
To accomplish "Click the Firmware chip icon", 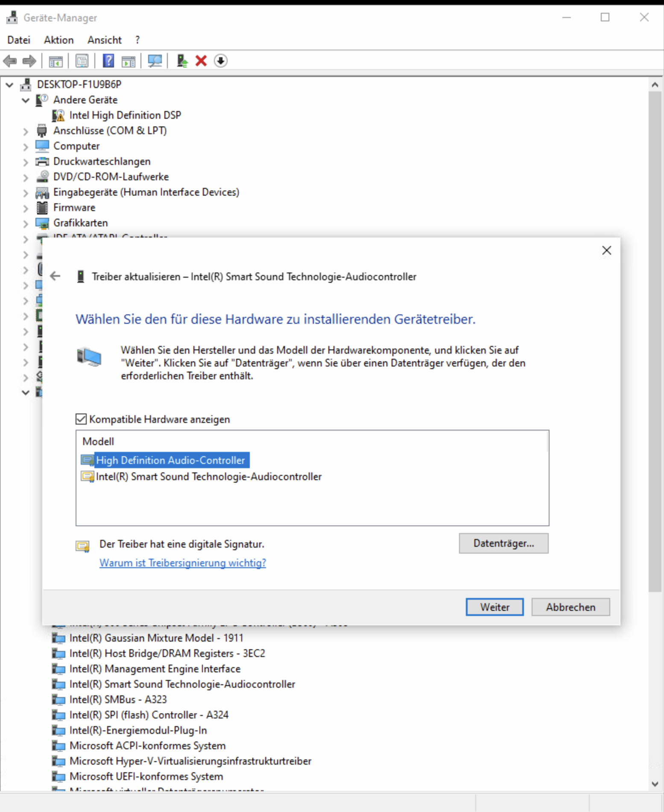I will [42, 208].
